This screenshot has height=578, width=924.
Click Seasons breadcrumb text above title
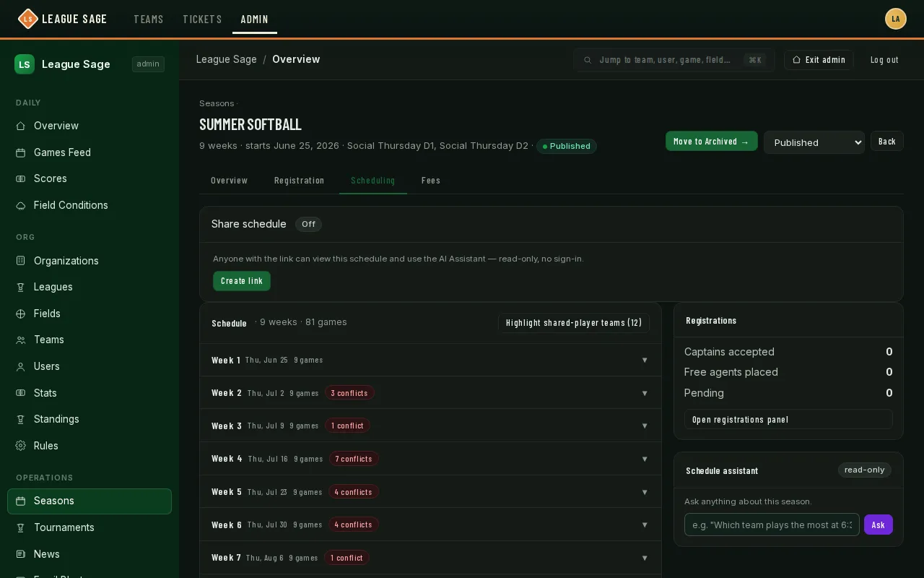(x=217, y=103)
